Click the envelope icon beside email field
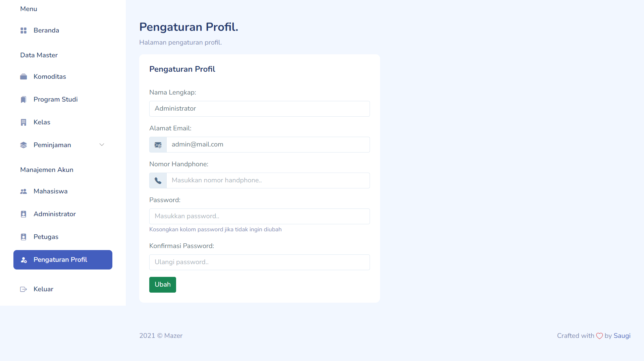This screenshot has height=361, width=644. pos(158,145)
